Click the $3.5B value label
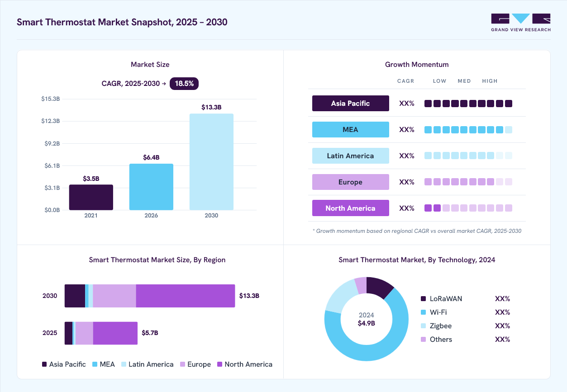 click(x=91, y=179)
